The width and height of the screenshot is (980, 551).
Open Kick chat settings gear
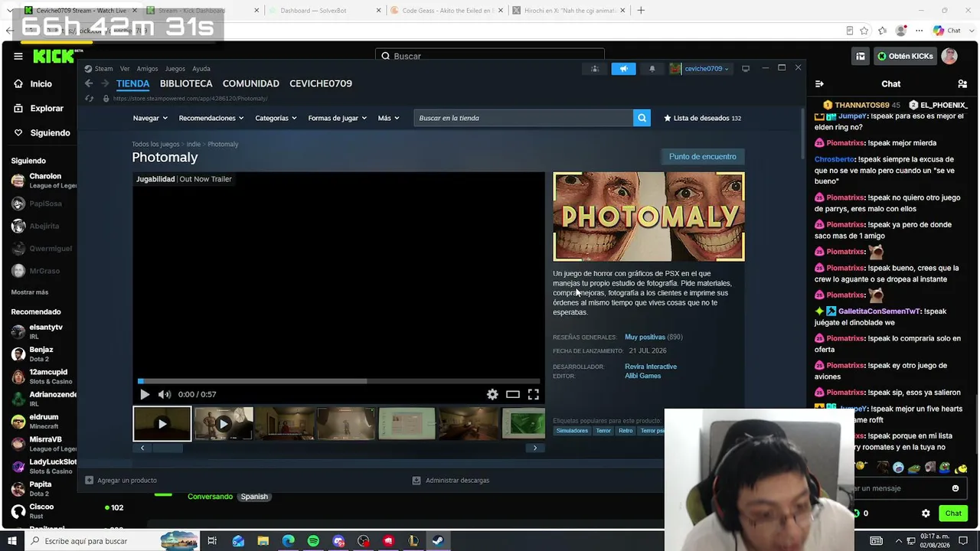point(926,514)
